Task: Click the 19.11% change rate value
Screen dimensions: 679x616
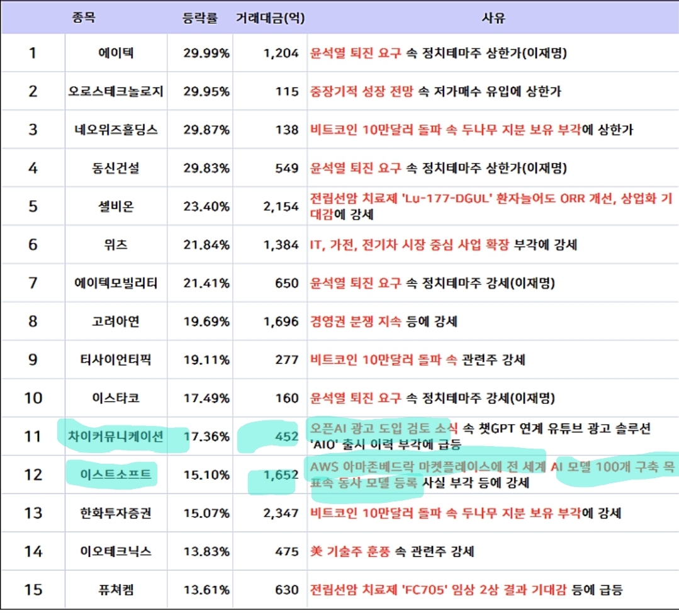Action: click(x=206, y=360)
